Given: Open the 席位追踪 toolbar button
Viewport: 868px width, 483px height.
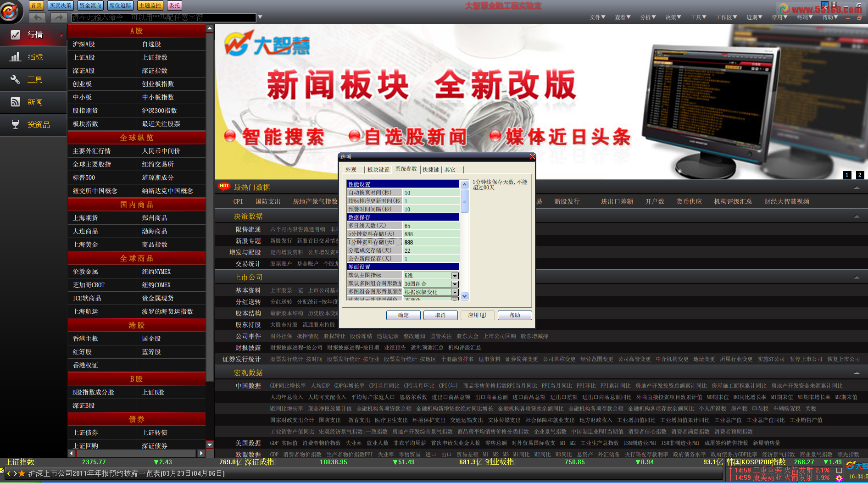Looking at the screenshot, I should tap(120, 6).
